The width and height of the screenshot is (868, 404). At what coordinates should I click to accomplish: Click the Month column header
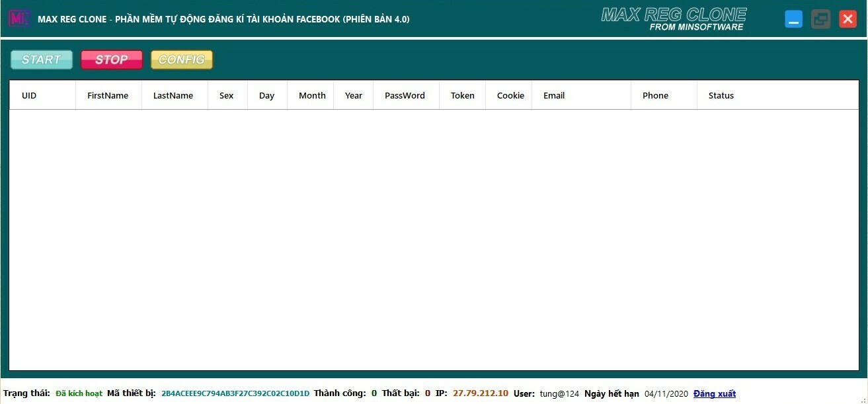311,95
